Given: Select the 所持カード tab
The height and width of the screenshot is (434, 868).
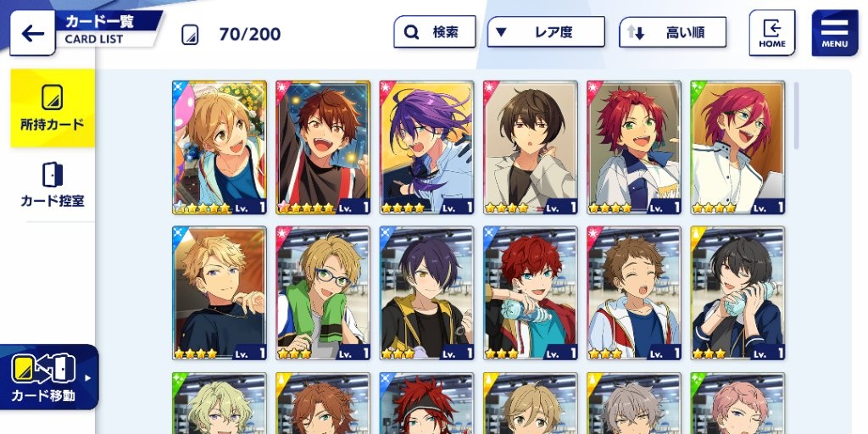Looking at the screenshot, I should click(x=53, y=108).
